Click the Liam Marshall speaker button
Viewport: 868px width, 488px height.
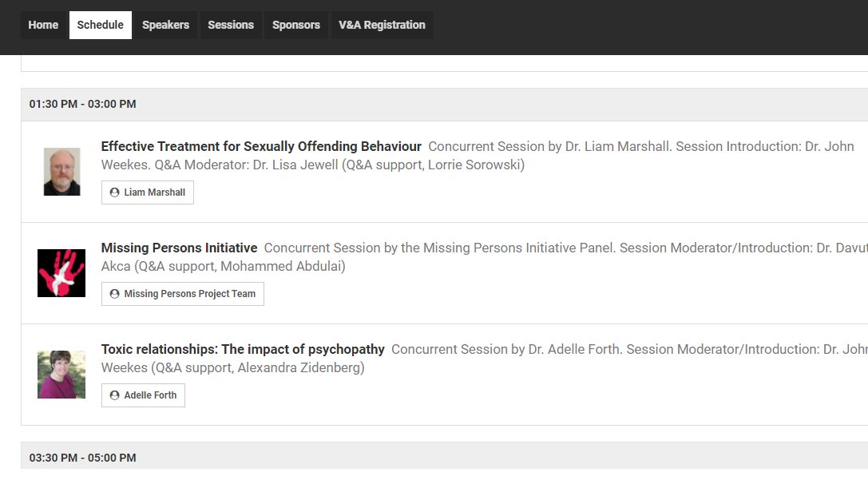point(148,192)
